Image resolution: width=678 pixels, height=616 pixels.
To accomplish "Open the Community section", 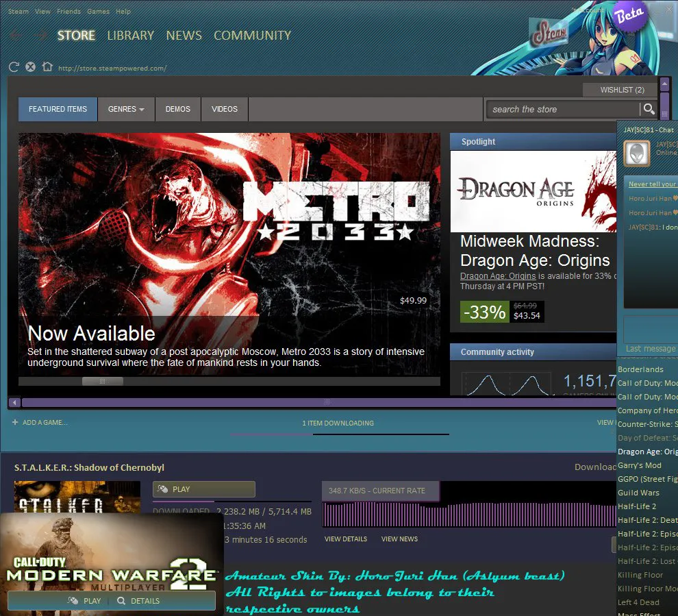I will 252,36.
